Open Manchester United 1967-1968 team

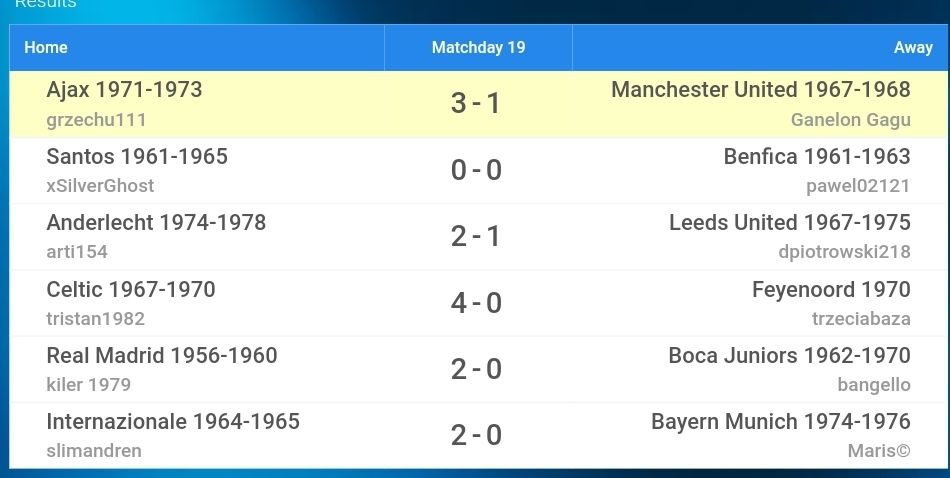[x=761, y=90]
